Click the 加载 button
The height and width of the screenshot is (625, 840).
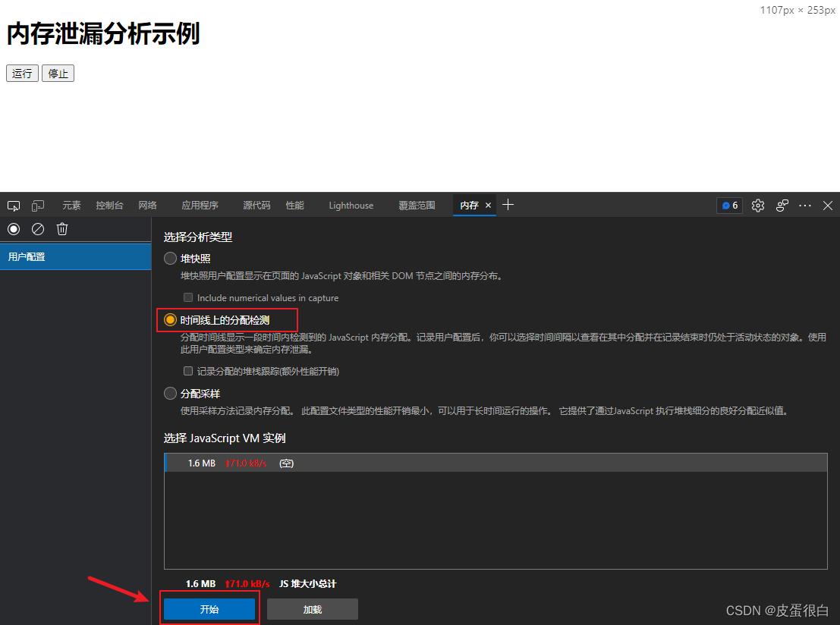pyautogui.click(x=313, y=610)
